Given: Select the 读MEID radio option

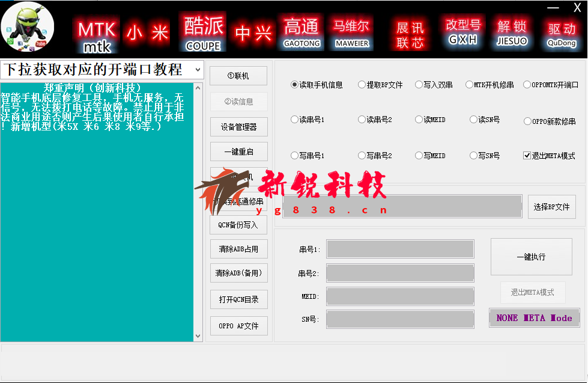Looking at the screenshot, I should [x=430, y=120].
